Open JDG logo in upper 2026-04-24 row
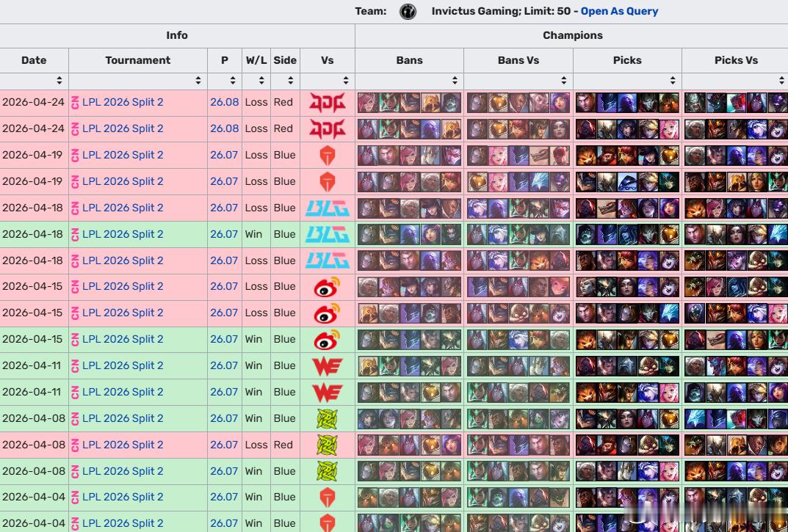This screenshot has height=532, width=788. point(327,103)
